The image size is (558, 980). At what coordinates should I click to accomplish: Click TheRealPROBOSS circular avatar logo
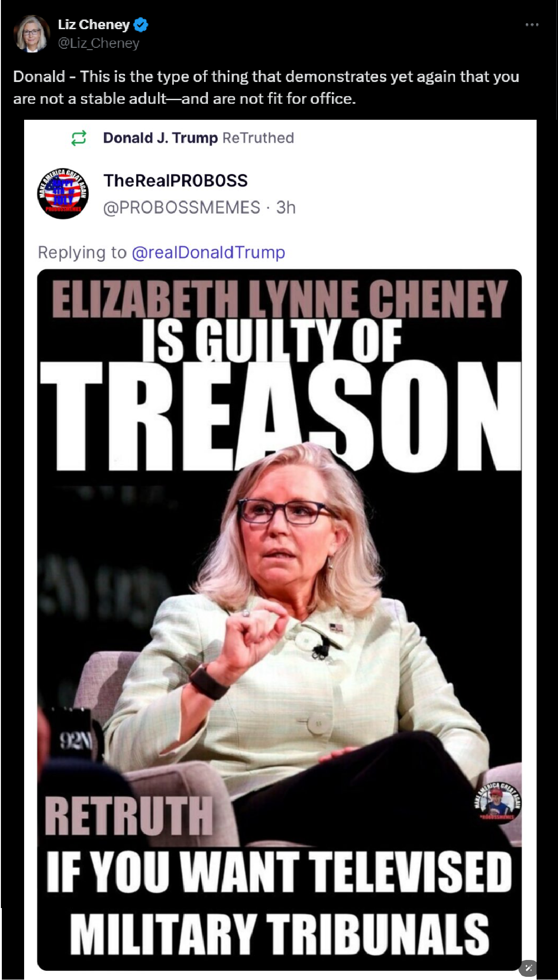(63, 194)
